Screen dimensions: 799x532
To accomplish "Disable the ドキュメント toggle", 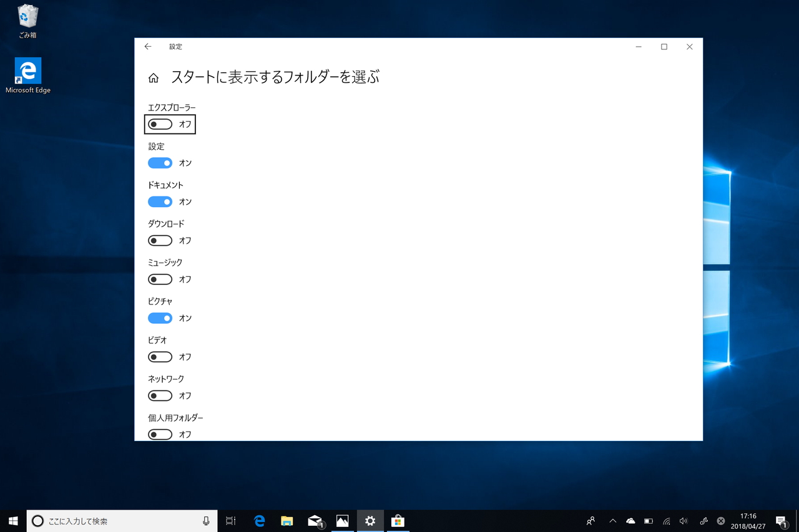I will pyautogui.click(x=160, y=201).
